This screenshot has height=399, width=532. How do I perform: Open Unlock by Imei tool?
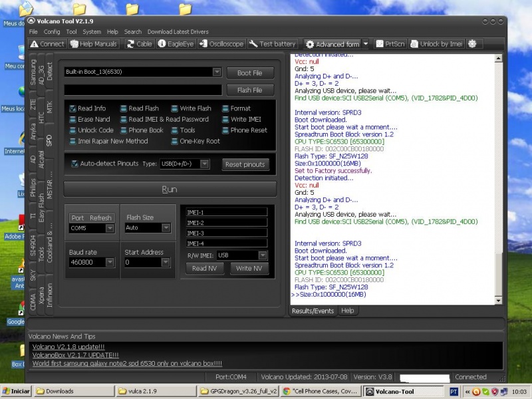pos(436,44)
